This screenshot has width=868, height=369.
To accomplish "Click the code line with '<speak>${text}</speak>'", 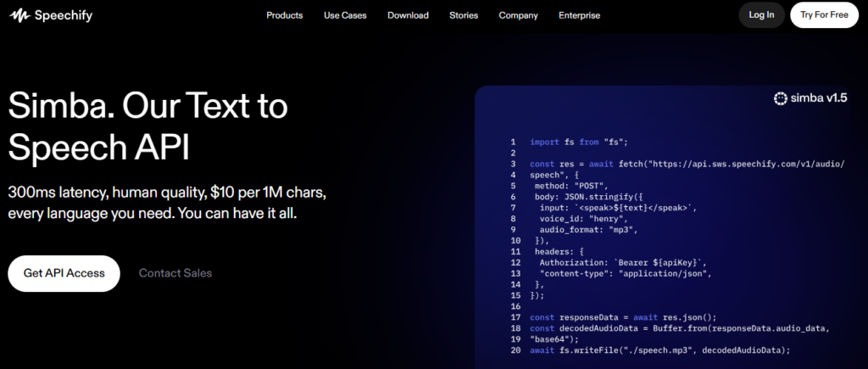I will click(x=617, y=208).
